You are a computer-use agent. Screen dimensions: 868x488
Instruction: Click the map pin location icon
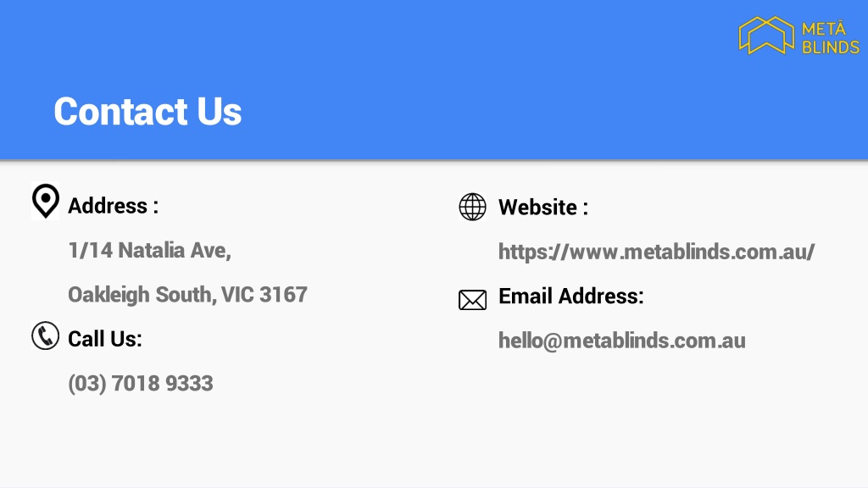46,201
